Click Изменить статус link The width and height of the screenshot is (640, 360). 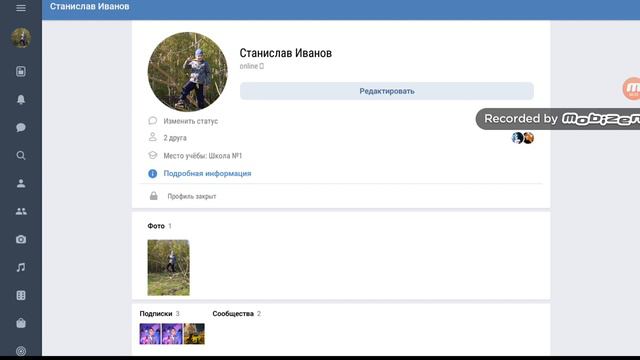tap(191, 121)
